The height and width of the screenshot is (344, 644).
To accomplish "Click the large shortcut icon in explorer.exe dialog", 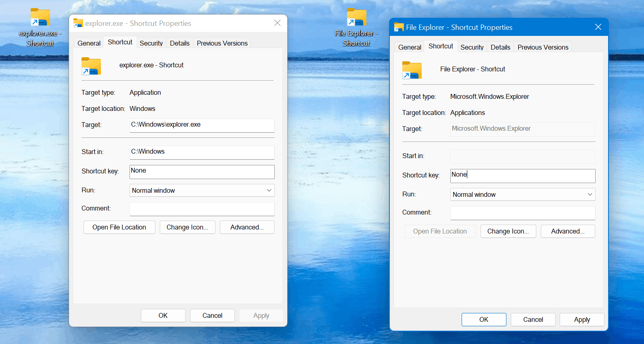I will (x=91, y=66).
